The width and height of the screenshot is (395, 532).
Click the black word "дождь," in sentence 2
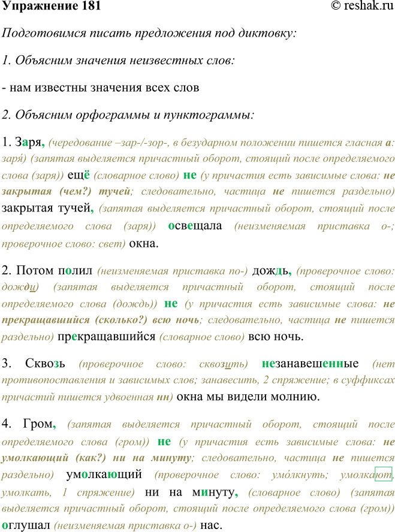[272, 271]
